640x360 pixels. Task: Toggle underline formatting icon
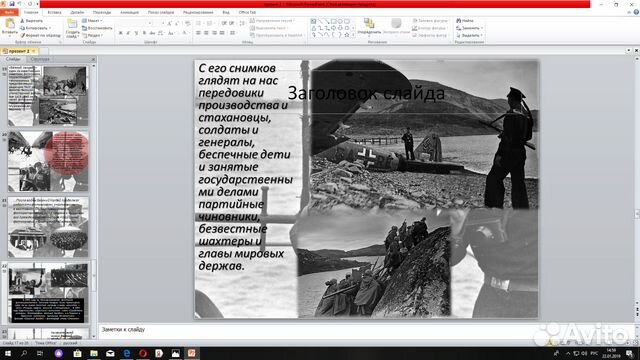[136, 33]
